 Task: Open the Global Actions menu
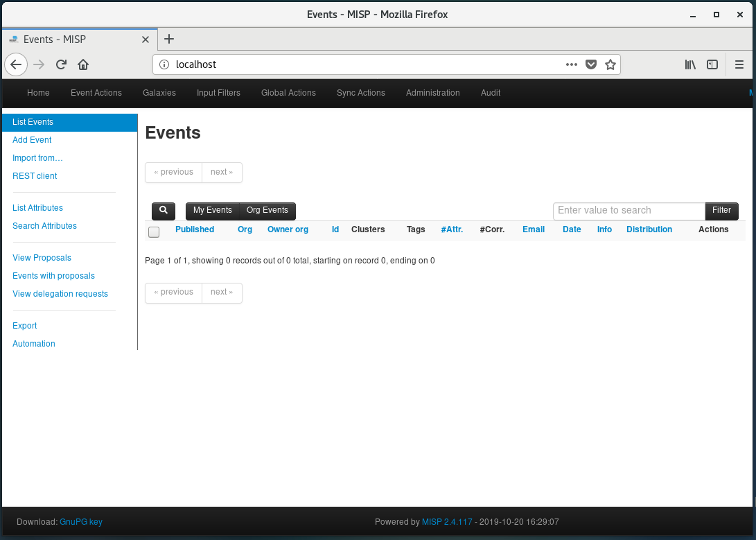point(288,93)
